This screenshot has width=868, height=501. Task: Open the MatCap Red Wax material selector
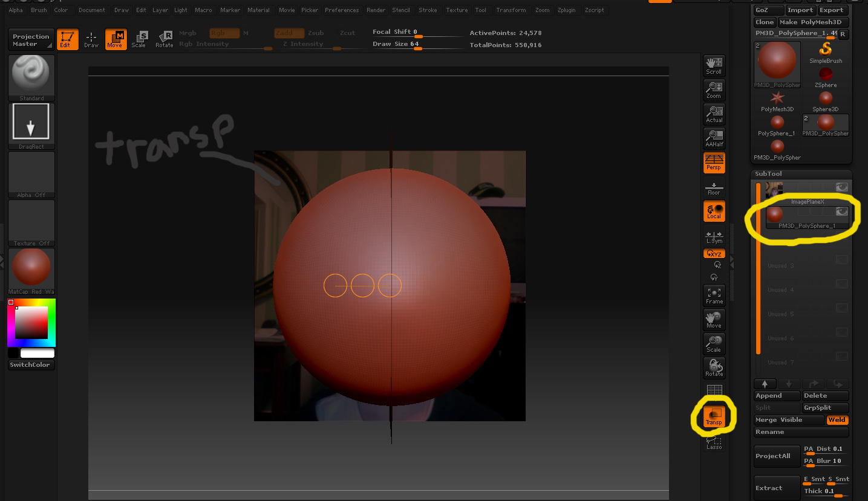[x=31, y=271]
